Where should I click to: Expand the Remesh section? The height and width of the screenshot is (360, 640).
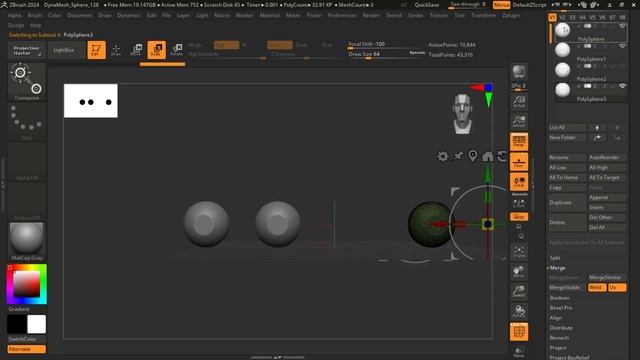pos(559,338)
